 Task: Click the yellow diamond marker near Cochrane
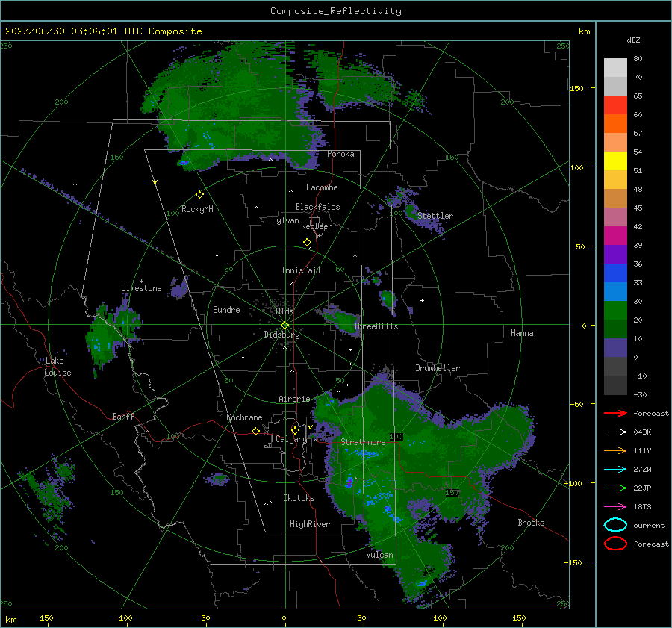point(256,431)
